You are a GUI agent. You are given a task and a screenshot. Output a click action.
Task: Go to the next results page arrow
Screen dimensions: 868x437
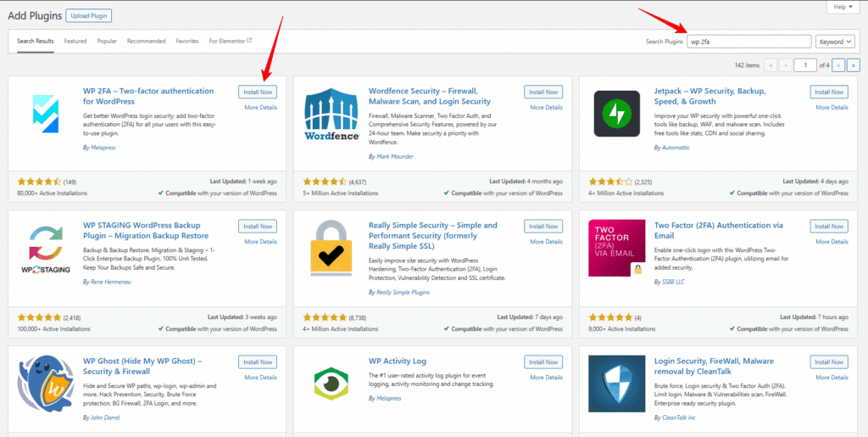click(x=838, y=64)
